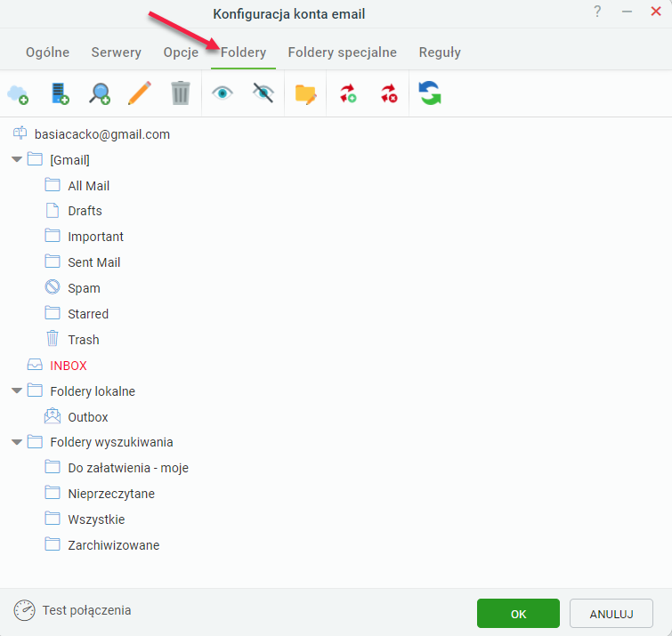Click the bin icon beside Trash
The height and width of the screenshot is (636, 672).
[53, 338]
